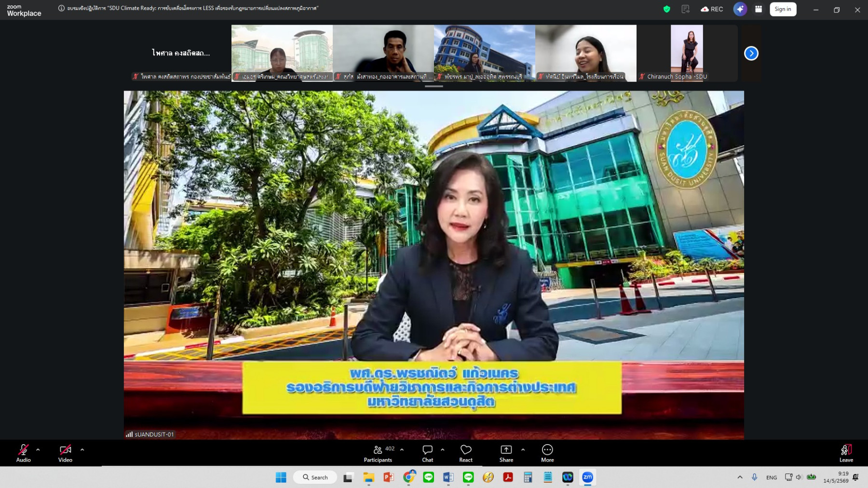The height and width of the screenshot is (488, 868).
Task: Open Google Chrome from the taskbar
Action: click(409, 477)
